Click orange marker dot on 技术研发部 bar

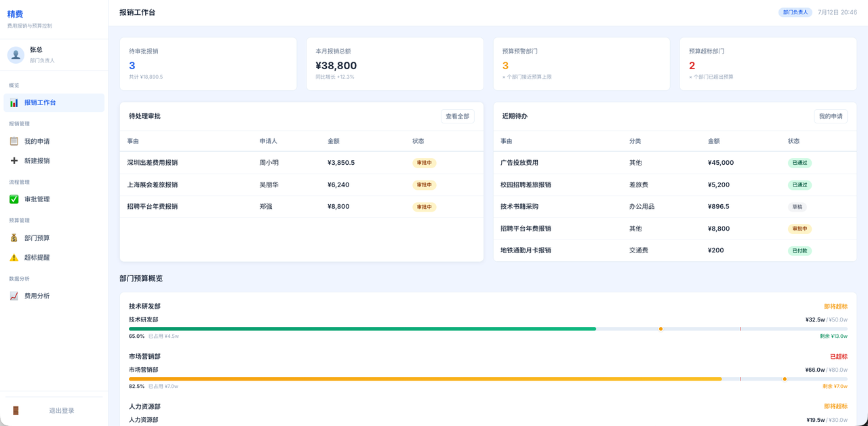tap(660, 329)
